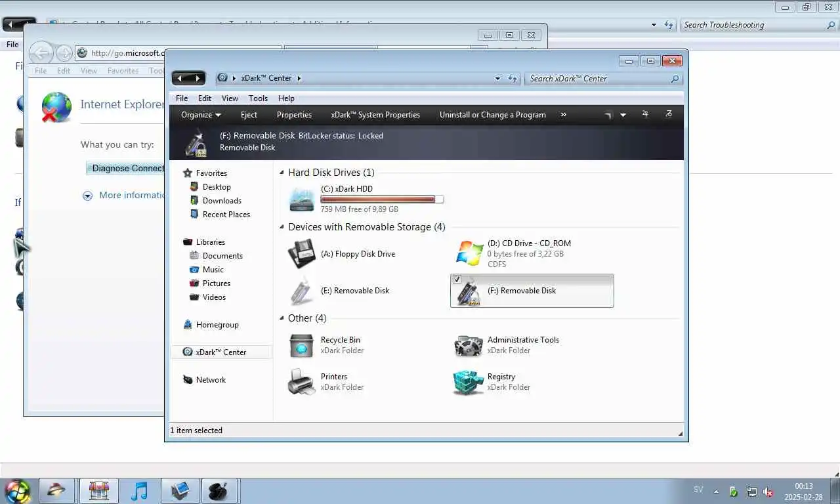Open File menu in xDark Center
The width and height of the screenshot is (840, 504).
(182, 98)
